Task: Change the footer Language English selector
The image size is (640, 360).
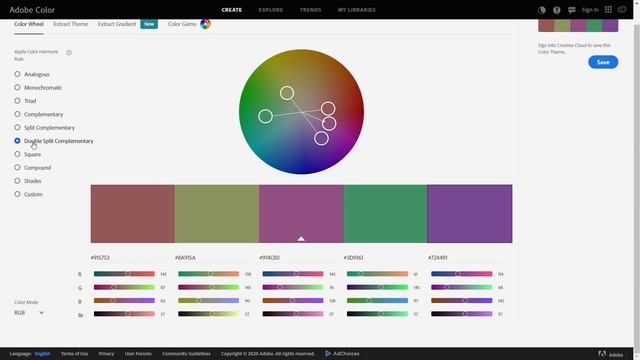Action: [x=42, y=353]
